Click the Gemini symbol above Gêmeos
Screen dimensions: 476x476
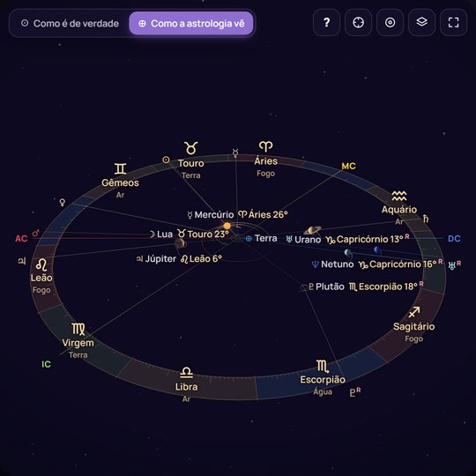(120, 168)
